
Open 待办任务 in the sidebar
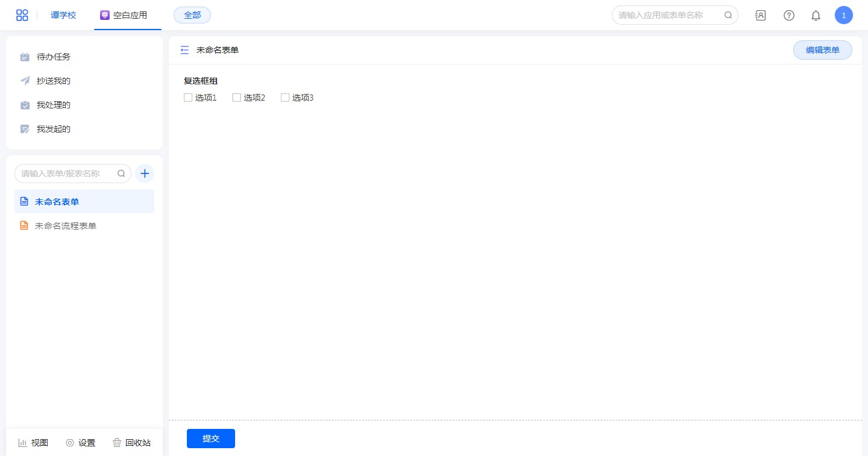click(53, 57)
